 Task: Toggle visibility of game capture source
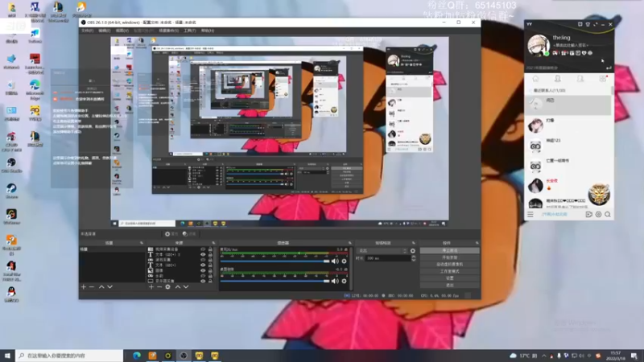tap(203, 260)
